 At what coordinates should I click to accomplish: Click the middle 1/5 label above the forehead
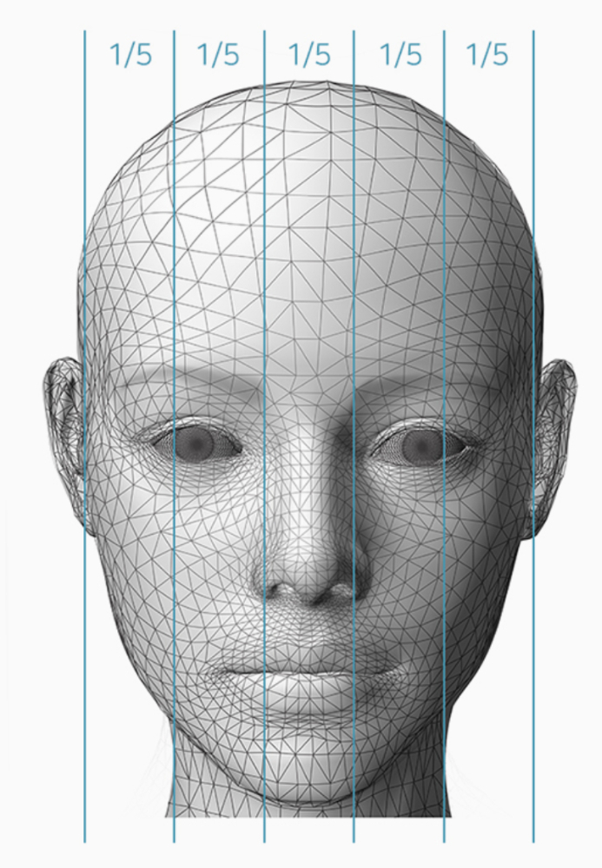click(309, 55)
